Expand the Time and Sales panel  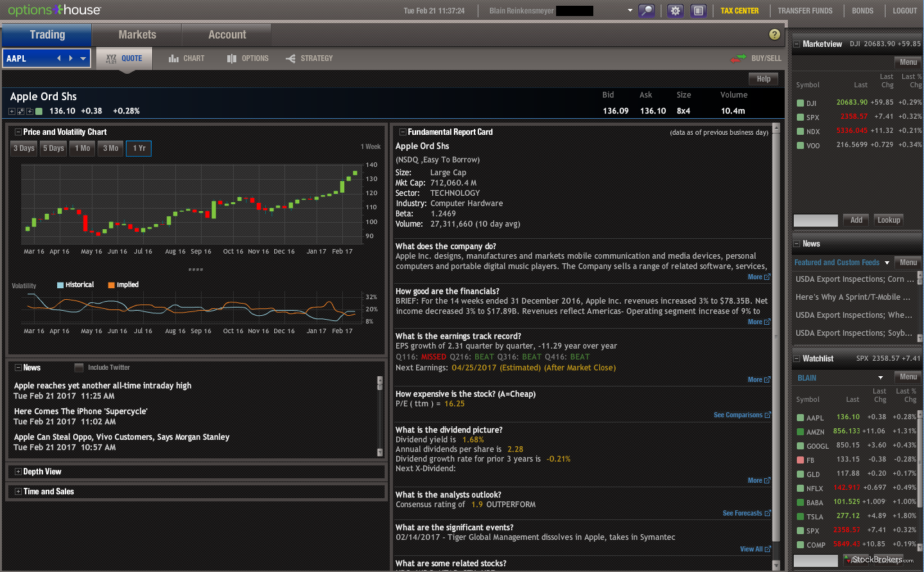tap(18, 492)
